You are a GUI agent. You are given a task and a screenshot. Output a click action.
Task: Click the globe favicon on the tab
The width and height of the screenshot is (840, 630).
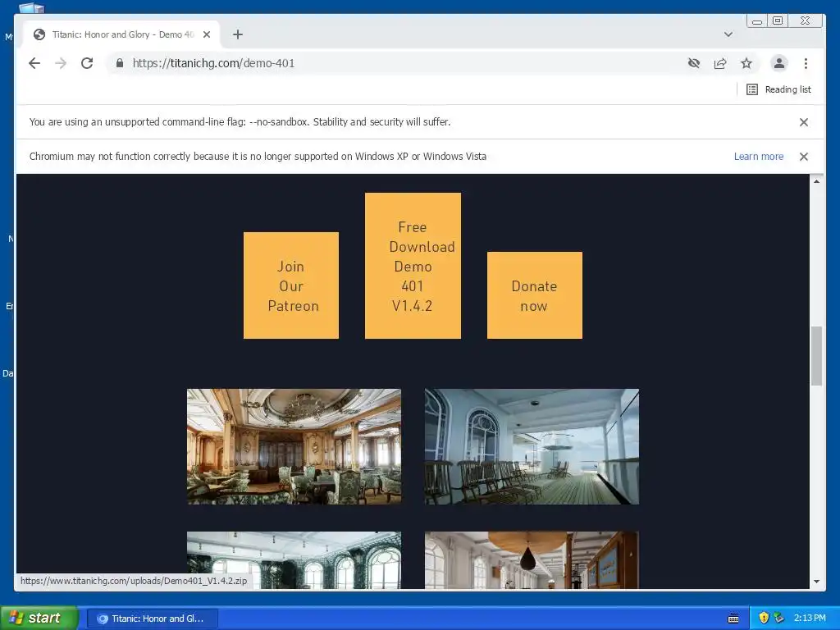point(39,34)
